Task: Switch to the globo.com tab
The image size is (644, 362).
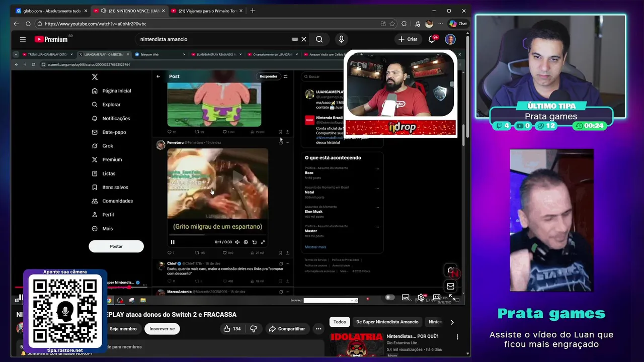Action: pyautogui.click(x=51, y=11)
